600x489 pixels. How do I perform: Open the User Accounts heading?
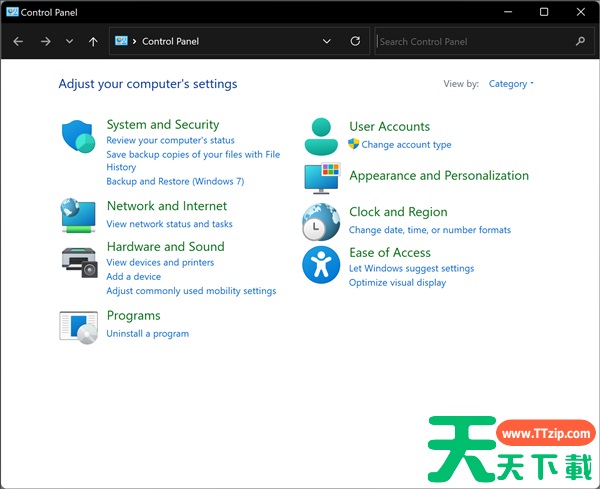(390, 126)
